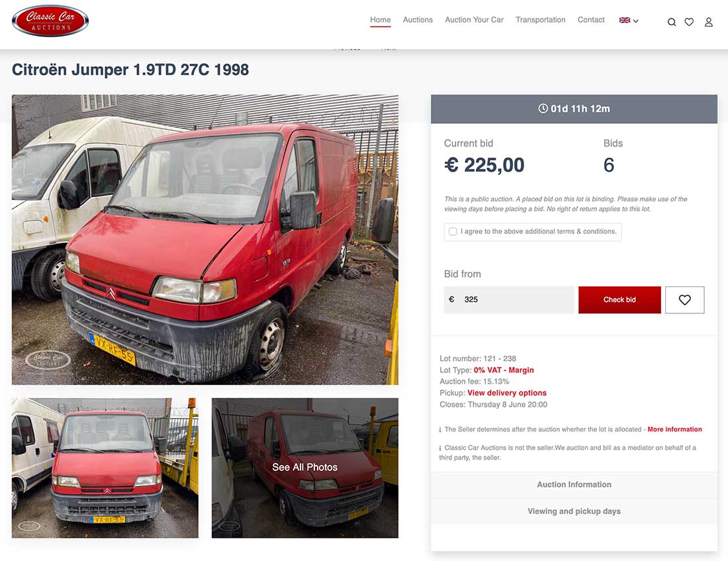The height and width of the screenshot is (561, 728).
Task: Click the info icon beside seller allocation note
Action: coord(440,429)
